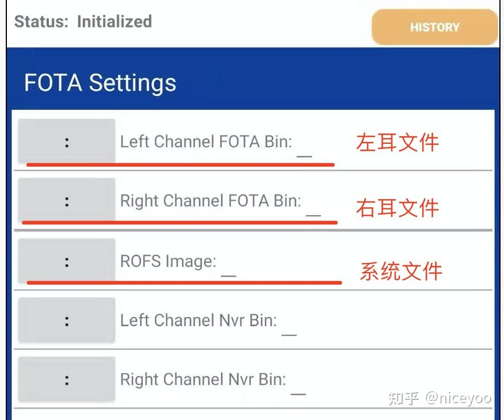Click file picker button for Left Channel FOTA Bin
This screenshot has width=504, height=420.
tap(67, 142)
